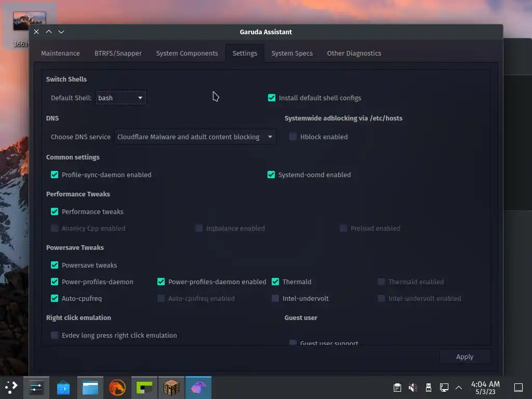
Task: Toggle Systemd-oomd enabled checkbox
Action: click(x=271, y=175)
